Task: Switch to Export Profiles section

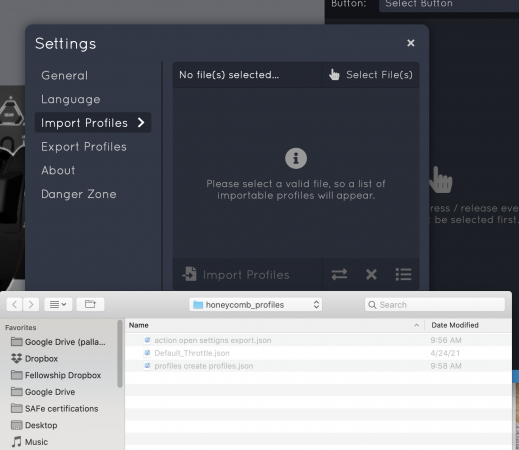Action: click(84, 147)
